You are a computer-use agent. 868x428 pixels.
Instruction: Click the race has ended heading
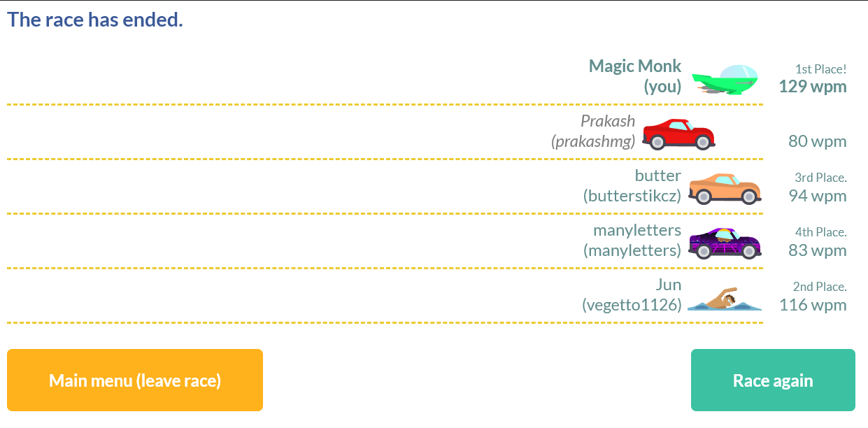click(x=95, y=20)
